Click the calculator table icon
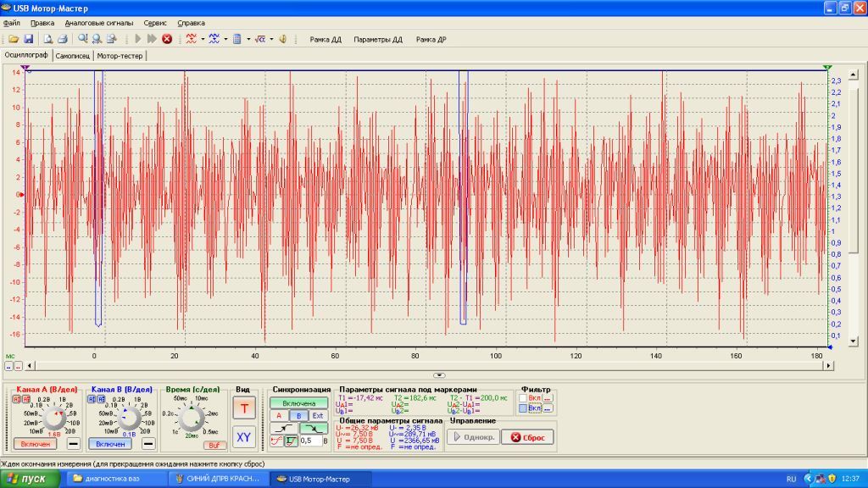This screenshot has width=868, height=488. pyautogui.click(x=237, y=39)
